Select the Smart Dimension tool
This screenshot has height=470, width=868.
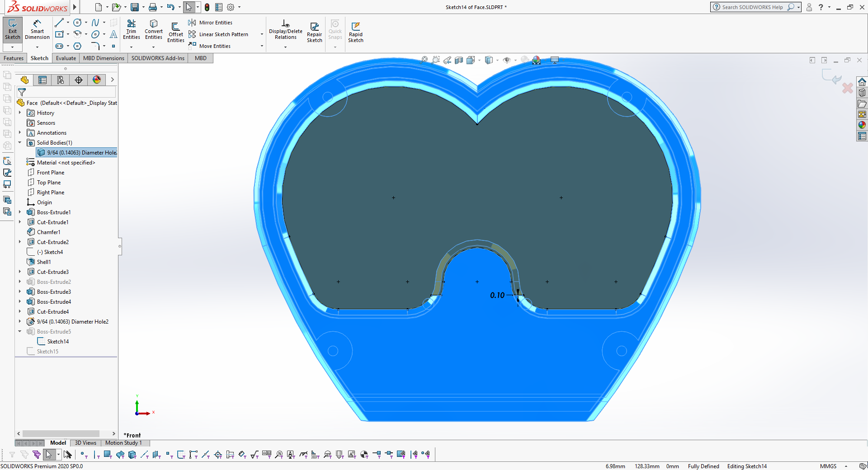pos(37,30)
